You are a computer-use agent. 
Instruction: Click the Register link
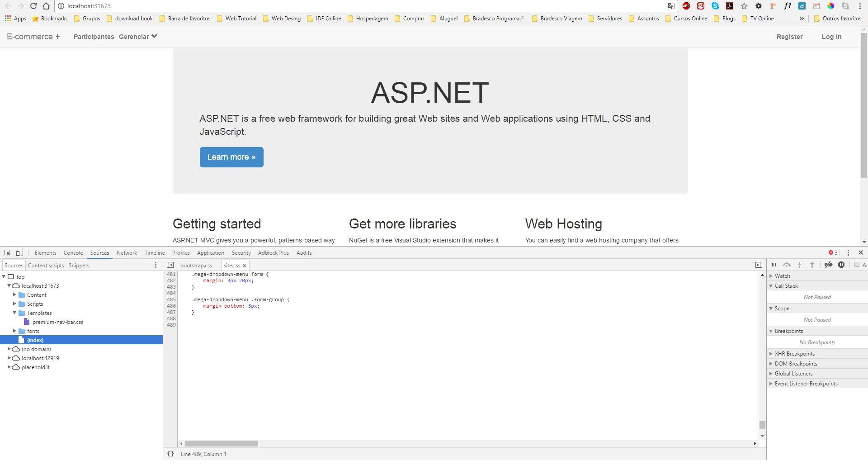pos(789,37)
